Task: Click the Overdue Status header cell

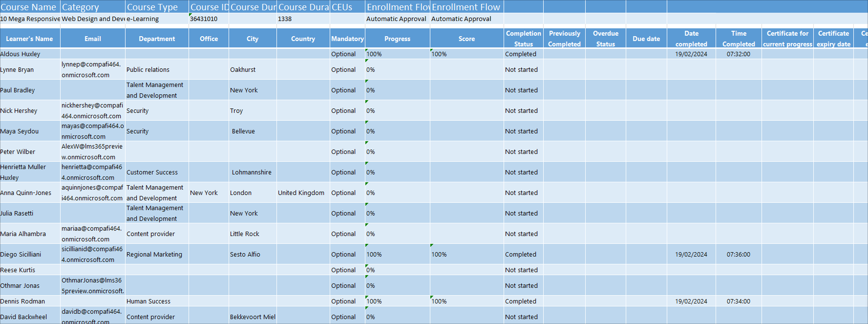Action: click(606, 39)
